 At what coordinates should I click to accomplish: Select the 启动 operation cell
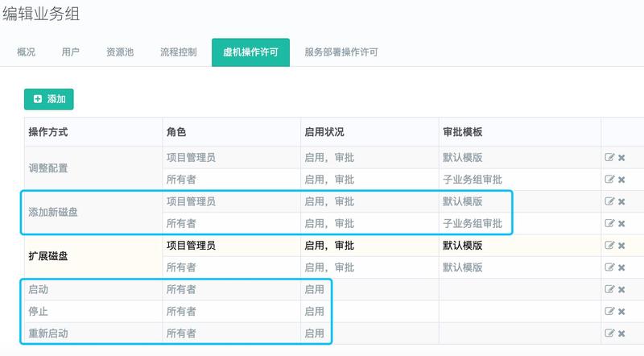pyautogui.click(x=93, y=289)
